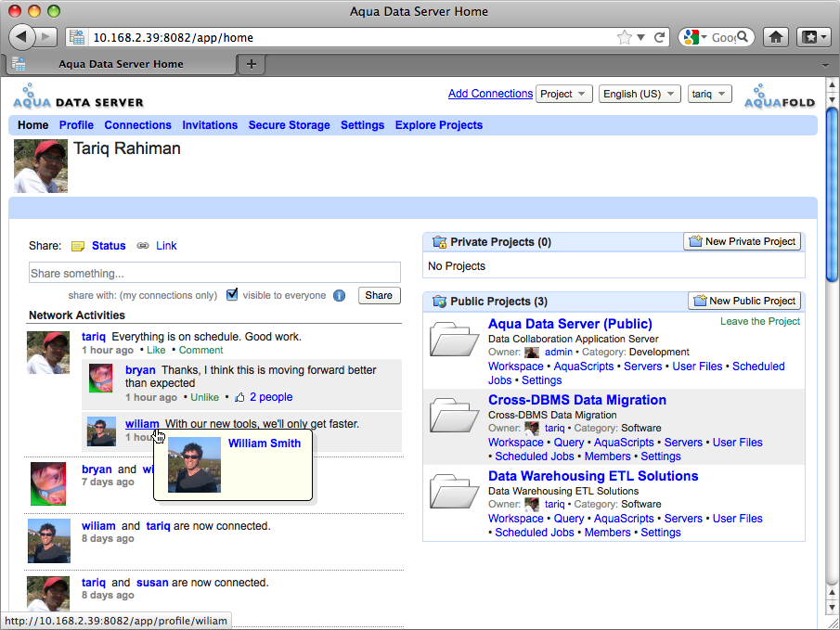The width and height of the screenshot is (840, 630).
Task: Open Cross-DBMS Data Migration project title
Action: pos(577,400)
